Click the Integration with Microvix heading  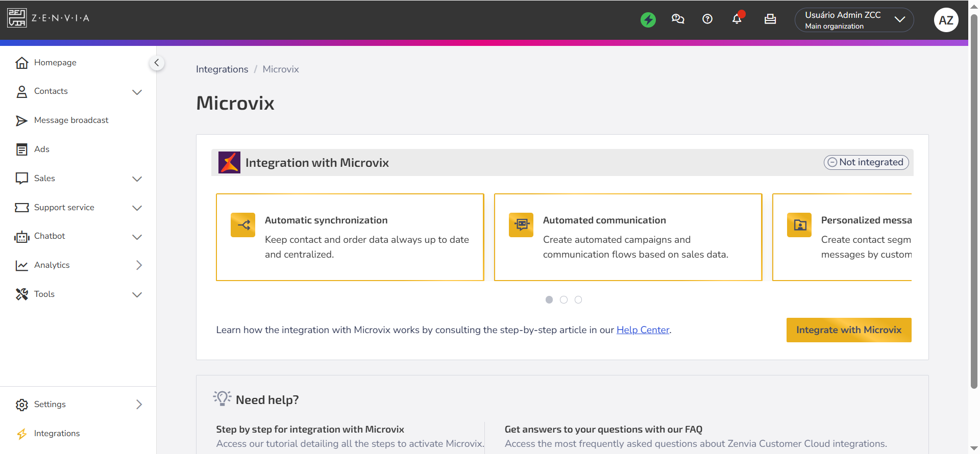(317, 163)
